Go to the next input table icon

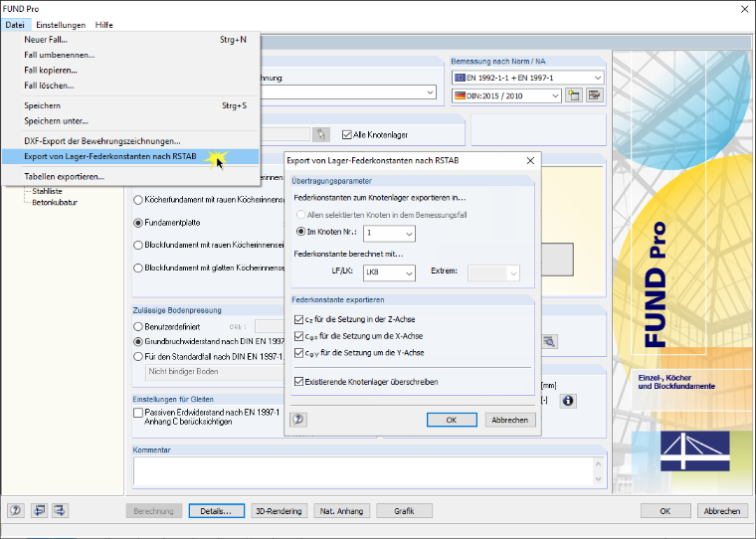[x=60, y=510]
